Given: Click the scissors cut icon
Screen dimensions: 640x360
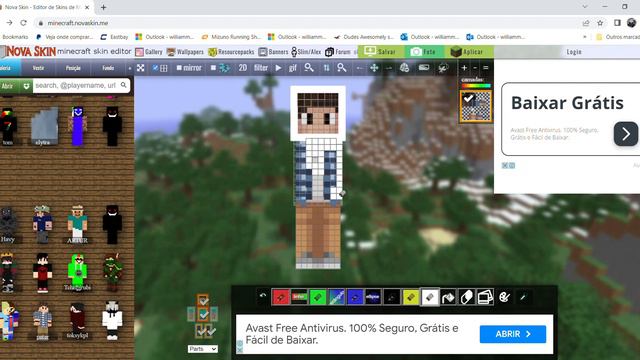Looking at the screenshot, I should click(x=443, y=68).
